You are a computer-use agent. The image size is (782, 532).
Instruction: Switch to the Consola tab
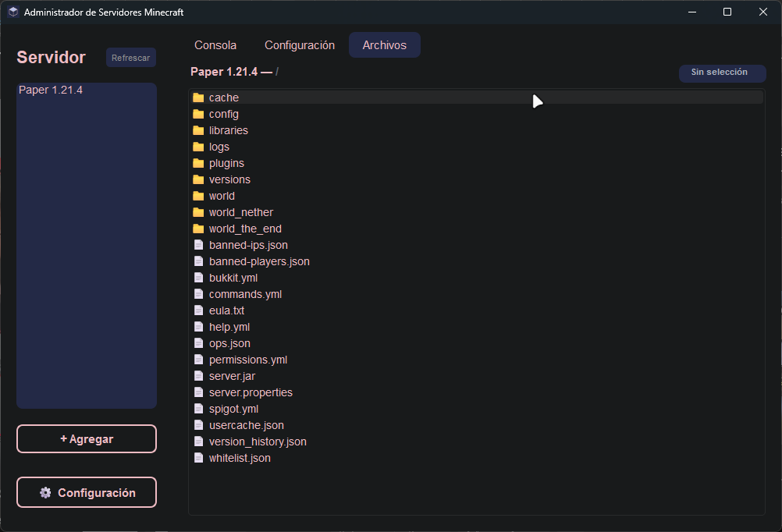215,45
